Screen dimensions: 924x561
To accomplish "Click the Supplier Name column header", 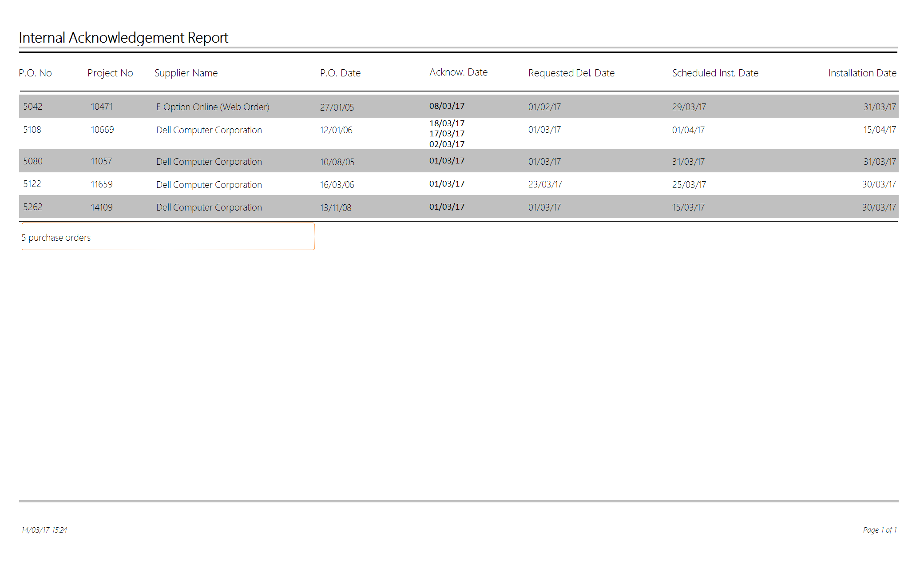I will [186, 73].
